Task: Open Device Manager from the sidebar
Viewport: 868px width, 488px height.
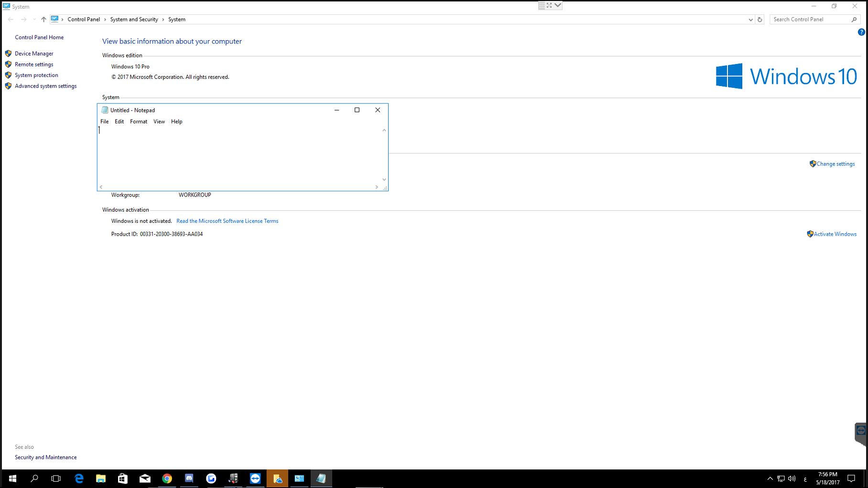Action: [x=34, y=54]
